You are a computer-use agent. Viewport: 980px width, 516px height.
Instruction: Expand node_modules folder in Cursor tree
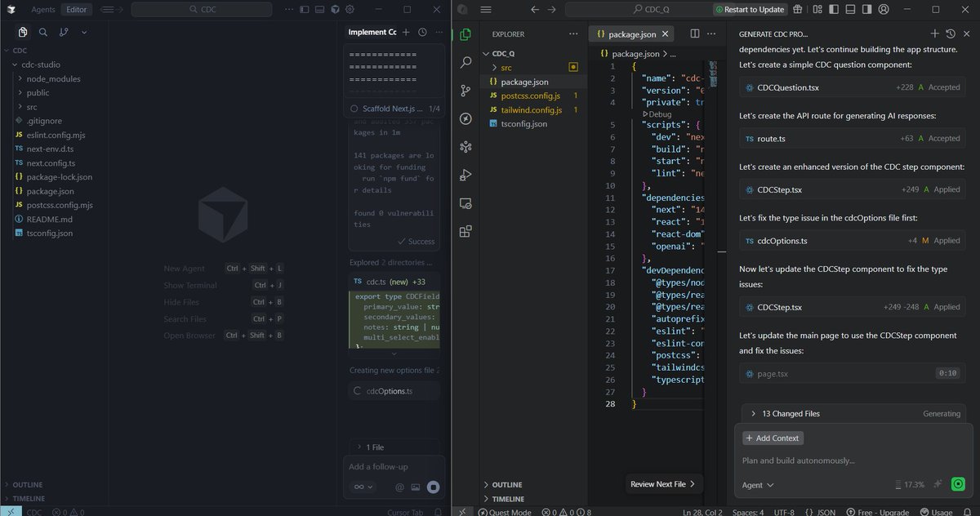coord(53,78)
